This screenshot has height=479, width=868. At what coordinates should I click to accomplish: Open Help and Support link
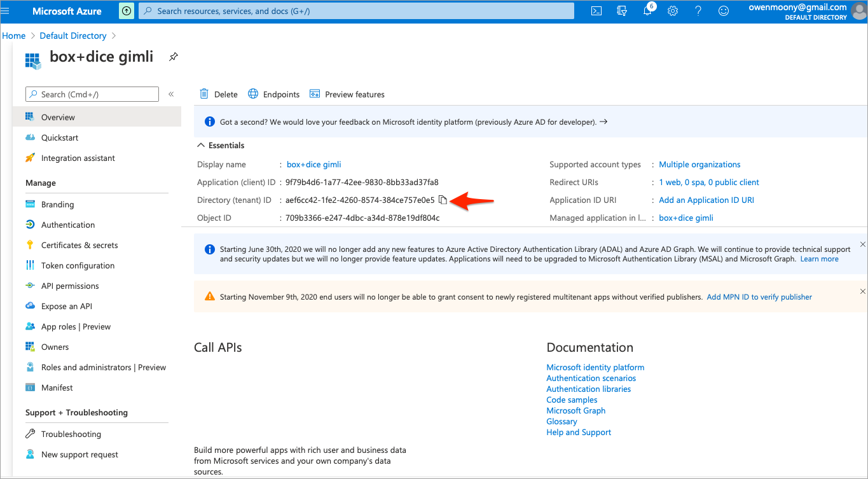[579, 432]
